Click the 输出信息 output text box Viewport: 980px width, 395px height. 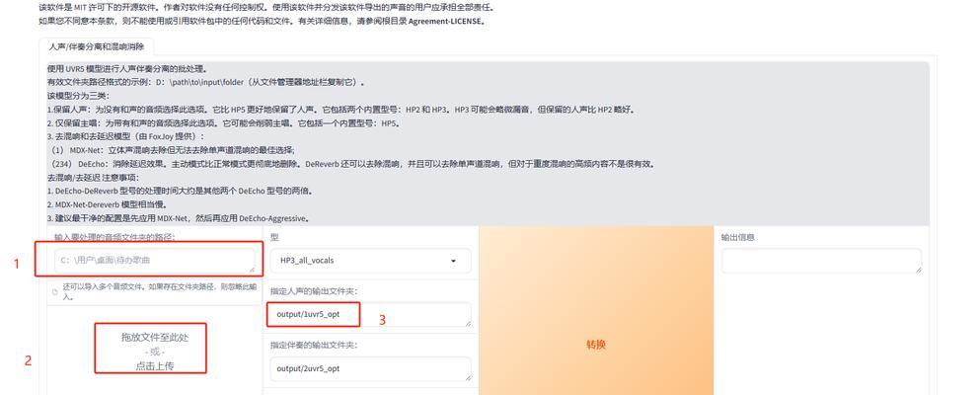821,261
